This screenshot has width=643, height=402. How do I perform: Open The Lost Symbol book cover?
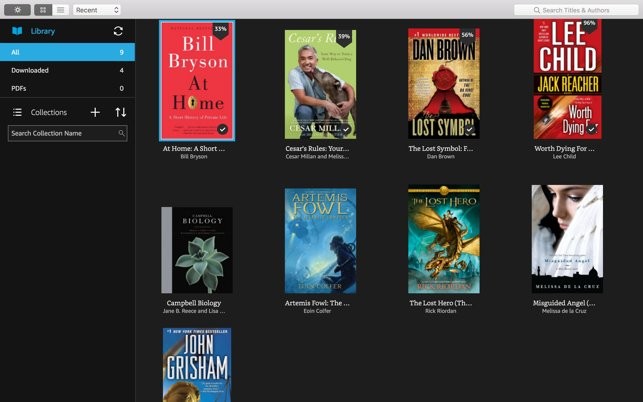point(444,83)
